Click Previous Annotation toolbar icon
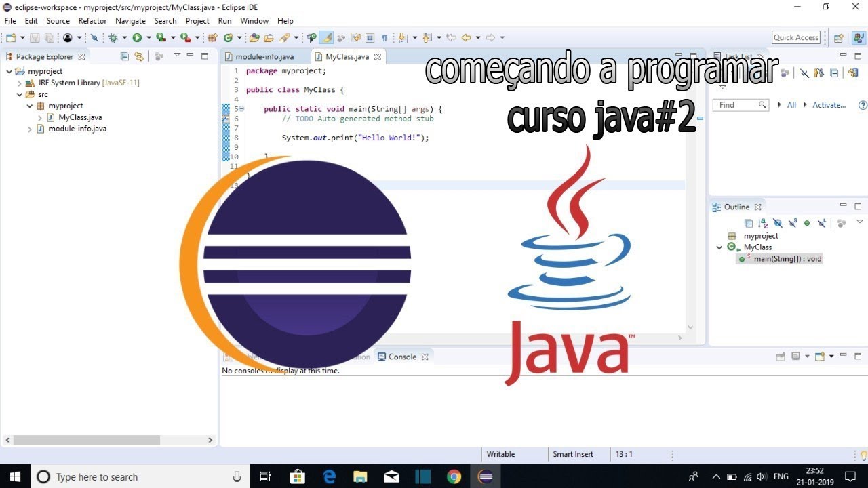 pyautogui.click(x=427, y=37)
